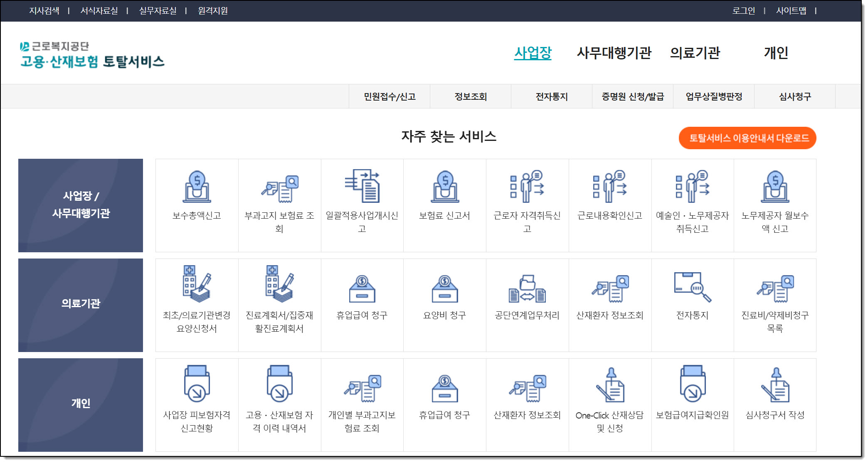868x463 pixels.
Task: Open 개인별 부과고지보험료 조회 icon
Action: tap(362, 389)
